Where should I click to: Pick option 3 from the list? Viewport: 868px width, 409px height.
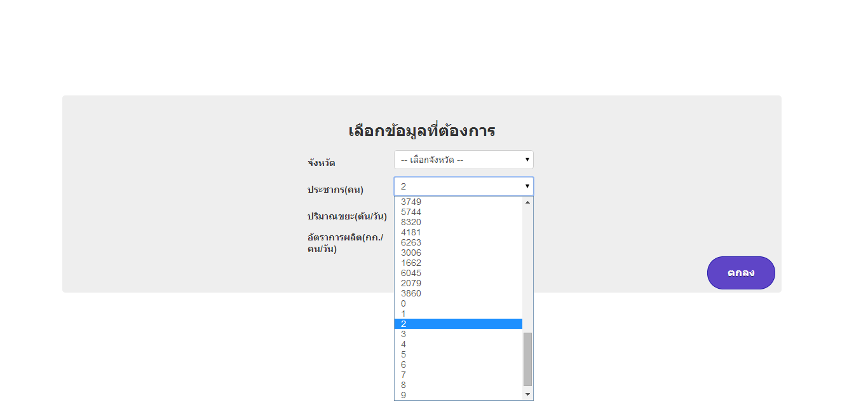click(x=458, y=334)
